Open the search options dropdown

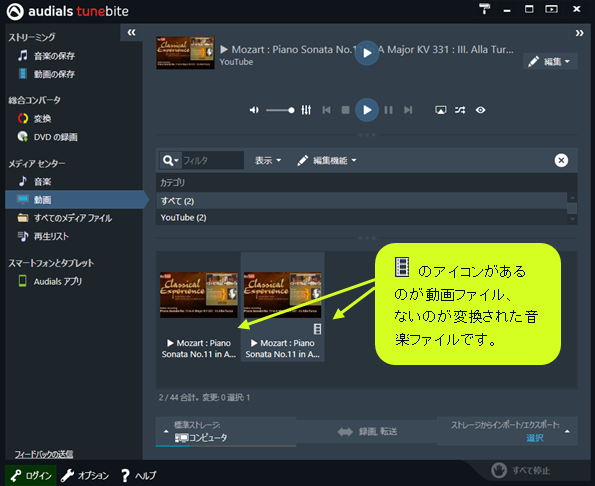[x=170, y=160]
